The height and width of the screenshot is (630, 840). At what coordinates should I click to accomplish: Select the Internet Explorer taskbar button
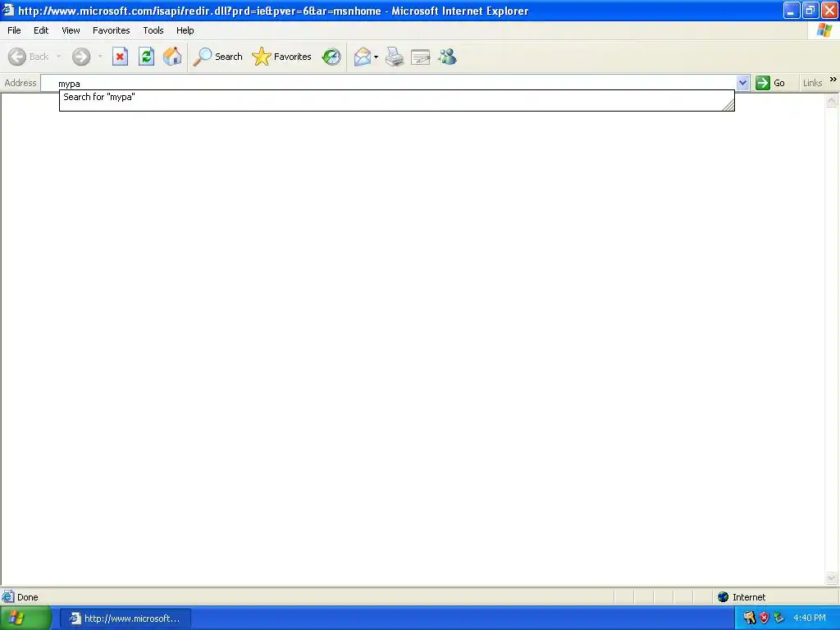click(125, 619)
